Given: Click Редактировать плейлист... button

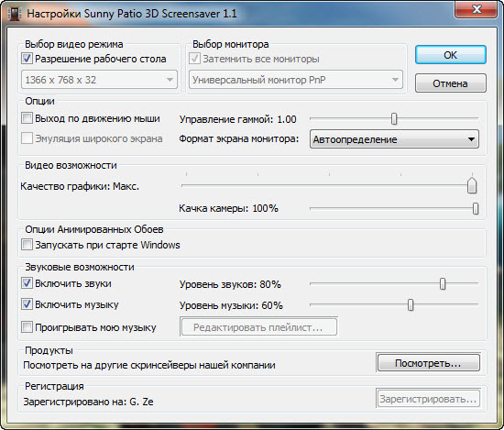Looking at the screenshot, I should [258, 327].
